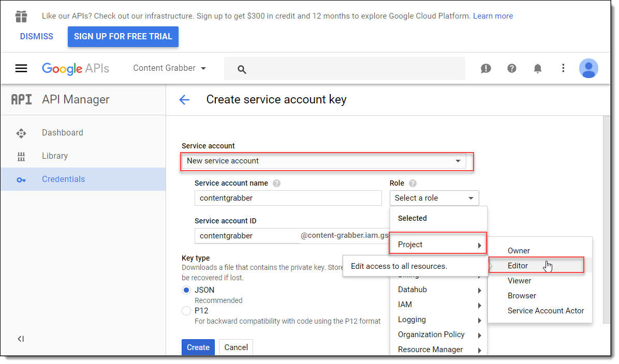Expand the Project role submenu

coord(438,245)
